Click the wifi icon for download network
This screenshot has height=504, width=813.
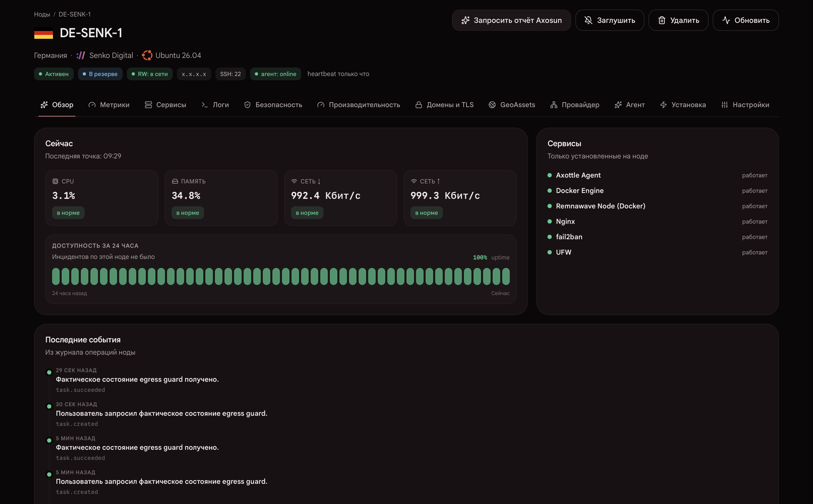[294, 181]
